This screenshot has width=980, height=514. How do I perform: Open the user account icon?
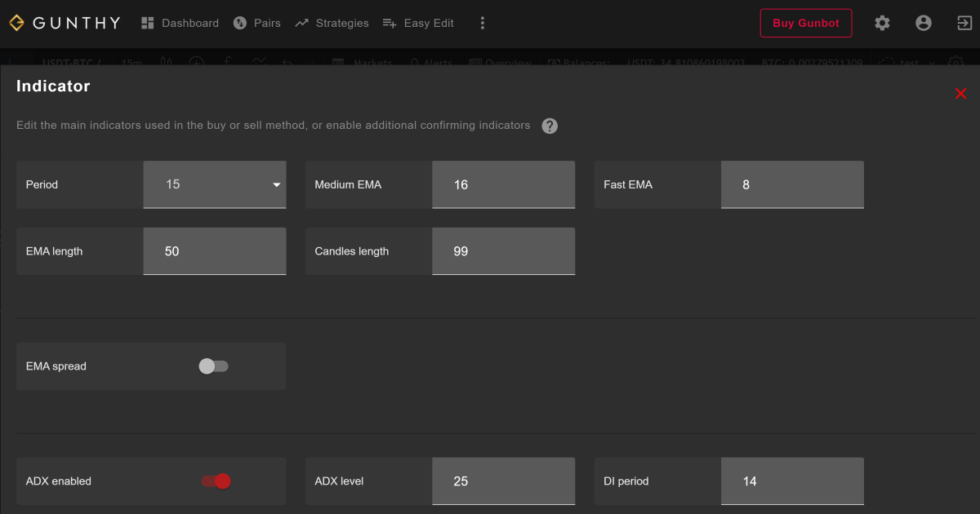pyautogui.click(x=924, y=23)
